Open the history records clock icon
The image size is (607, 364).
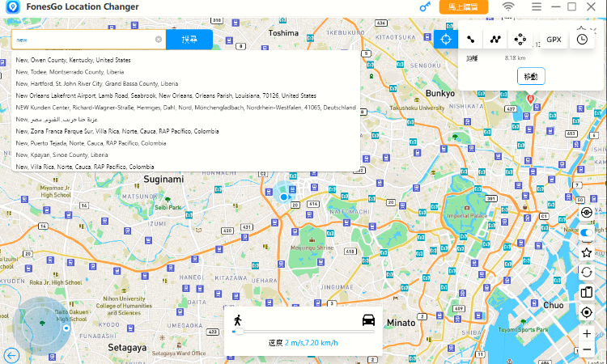582,39
